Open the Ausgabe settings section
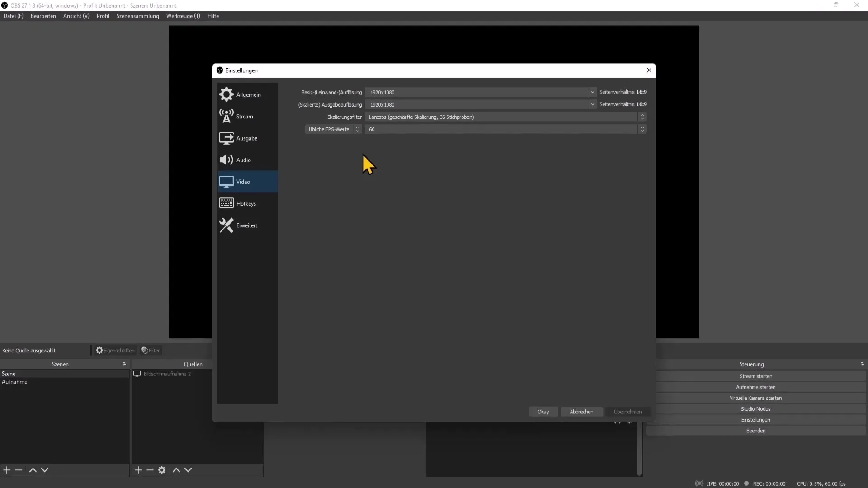The width and height of the screenshot is (868, 488). tap(246, 138)
